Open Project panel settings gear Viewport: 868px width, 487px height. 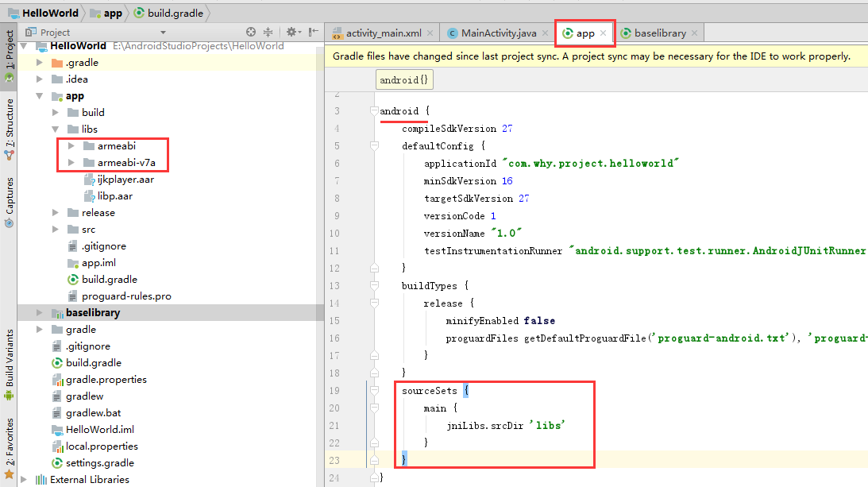[x=291, y=32]
